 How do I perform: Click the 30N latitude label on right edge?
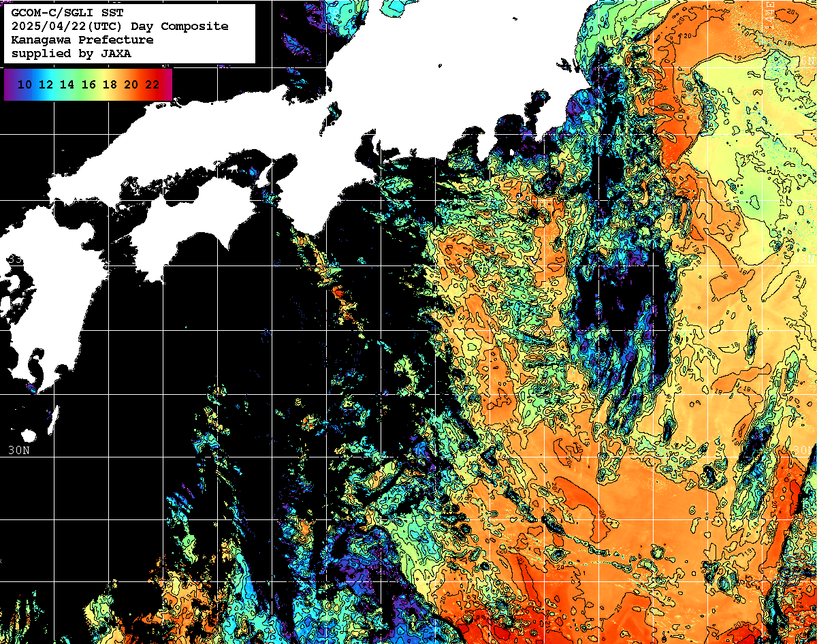[803, 451]
